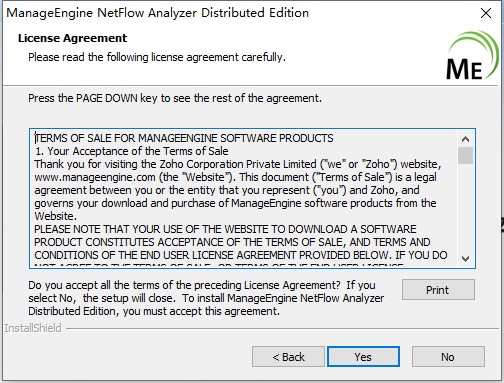This screenshot has width=504, height=383.
Task: Click the 'TERMS OF SALE FOR MANAGEENGINE SOFTWARE PRODUCTS' line
Action: (184, 138)
